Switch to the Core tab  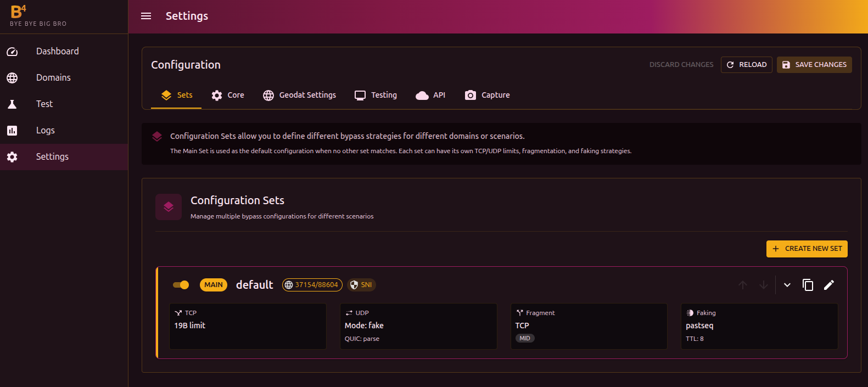[228, 95]
